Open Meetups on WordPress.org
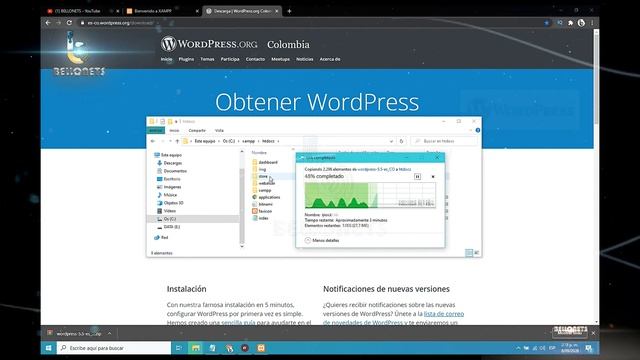Screen dimensions: 640x360 (280, 59)
